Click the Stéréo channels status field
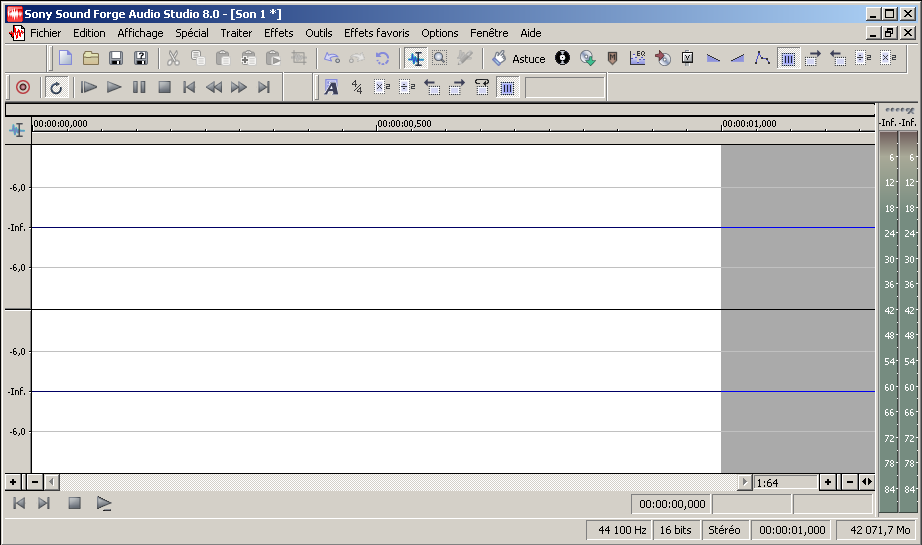 [725, 530]
